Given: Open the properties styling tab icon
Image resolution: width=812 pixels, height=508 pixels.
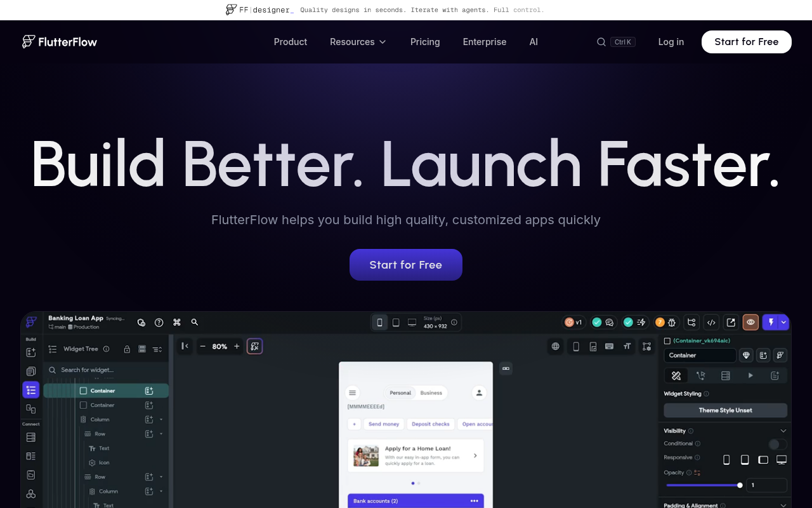Looking at the screenshot, I should [x=676, y=376].
